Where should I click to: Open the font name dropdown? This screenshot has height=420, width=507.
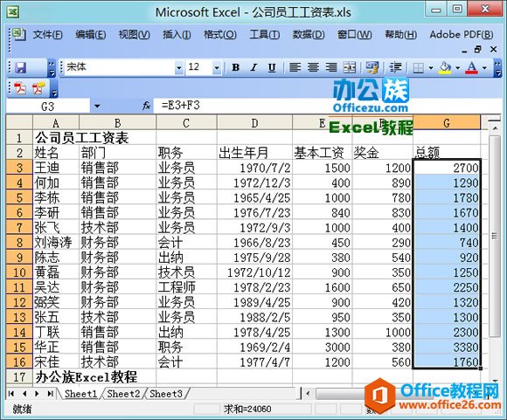click(178, 68)
